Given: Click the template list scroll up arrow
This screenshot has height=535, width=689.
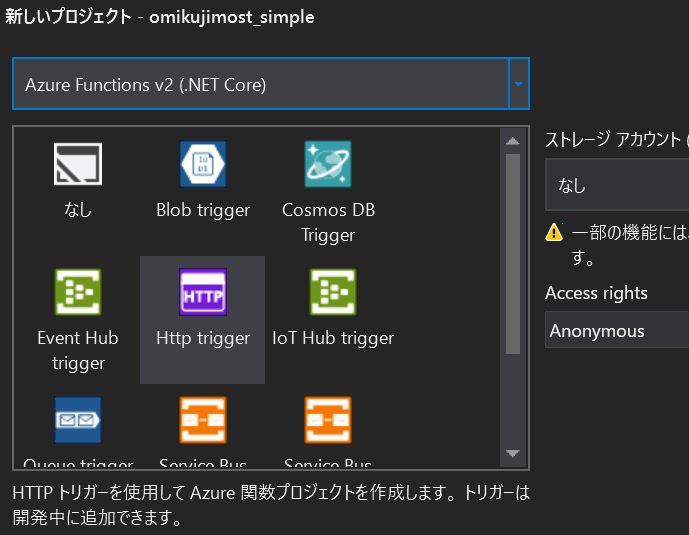Looking at the screenshot, I should click(513, 141).
